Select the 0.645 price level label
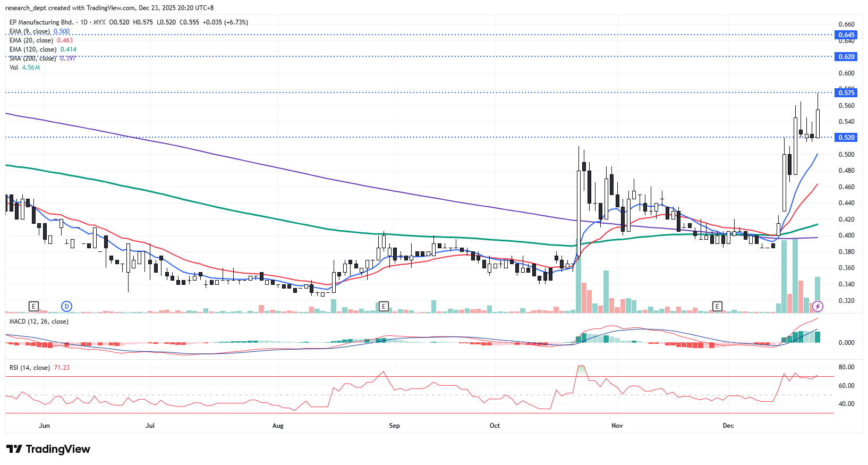 point(846,35)
